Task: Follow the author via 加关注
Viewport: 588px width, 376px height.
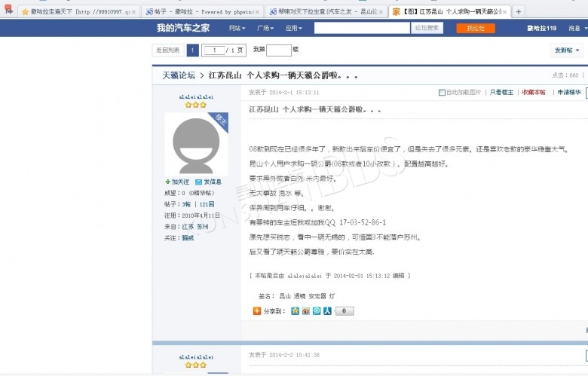Action: click(177, 182)
